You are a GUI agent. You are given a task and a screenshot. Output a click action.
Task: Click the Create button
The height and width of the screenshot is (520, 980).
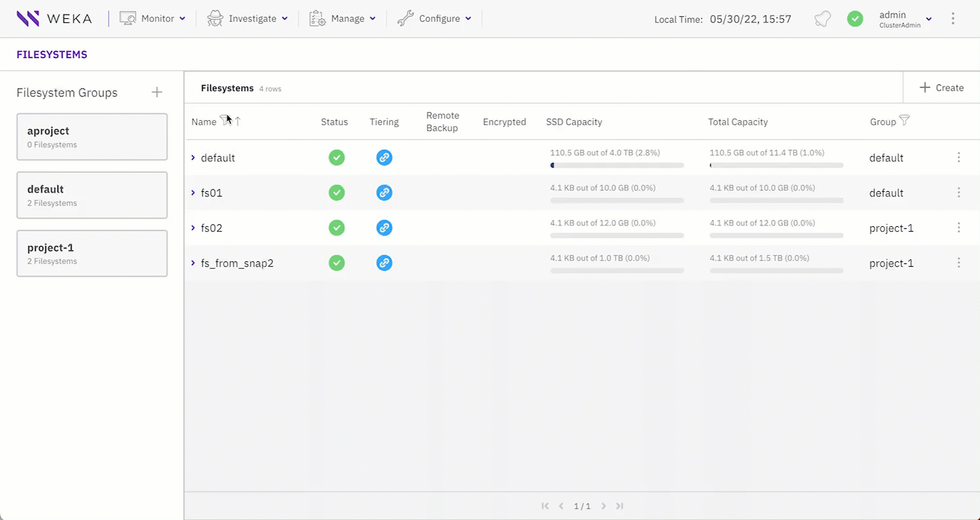click(941, 87)
